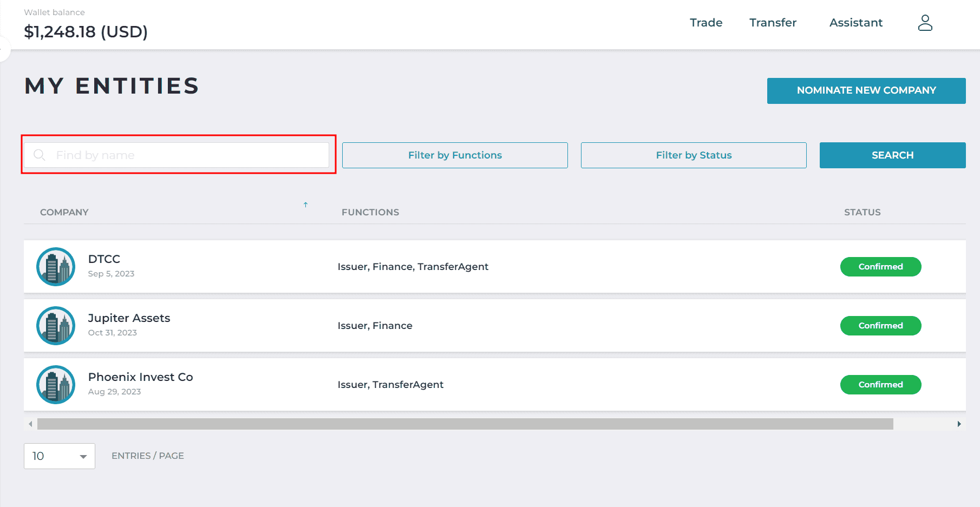Open the Jupiter Assets company name

tap(129, 318)
